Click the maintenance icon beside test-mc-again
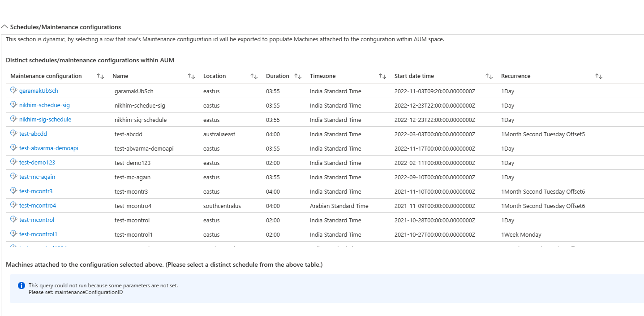The width and height of the screenshot is (644, 316). pos(13,177)
